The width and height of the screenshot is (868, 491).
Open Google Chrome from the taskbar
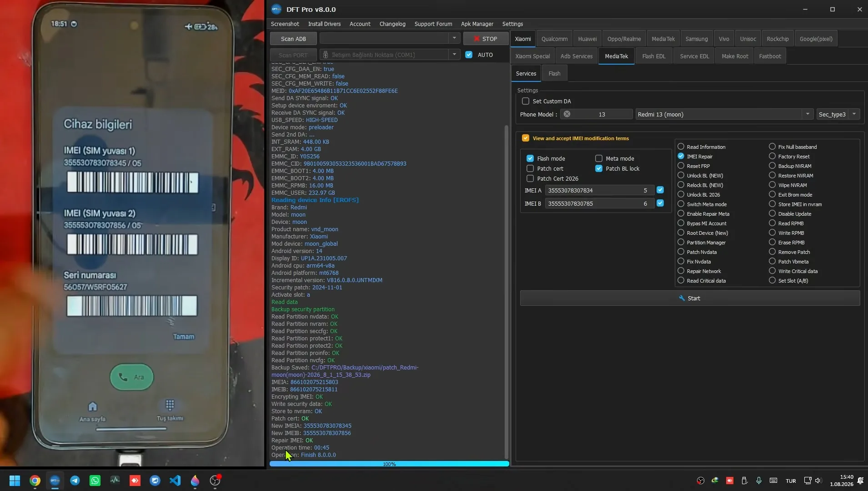point(35,481)
